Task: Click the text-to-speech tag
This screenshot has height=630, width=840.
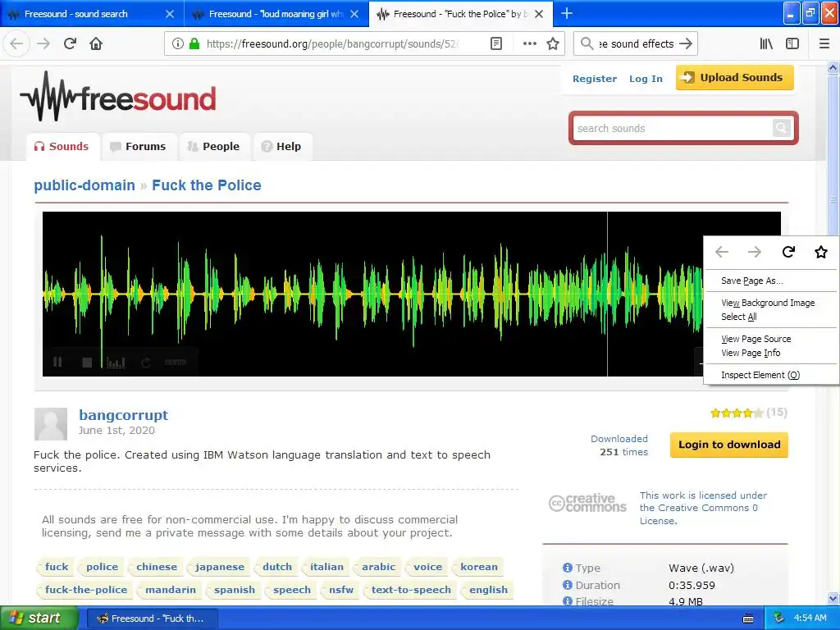Action: [x=411, y=590]
